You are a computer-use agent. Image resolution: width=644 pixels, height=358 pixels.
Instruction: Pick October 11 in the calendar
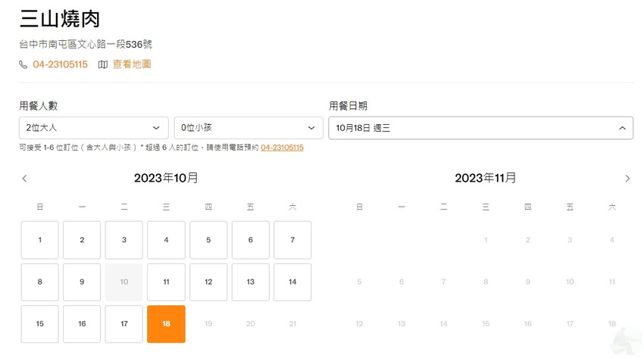(x=166, y=282)
